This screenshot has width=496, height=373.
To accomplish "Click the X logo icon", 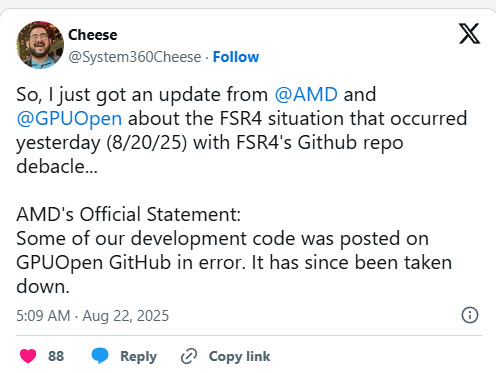I will pyautogui.click(x=469, y=33).
